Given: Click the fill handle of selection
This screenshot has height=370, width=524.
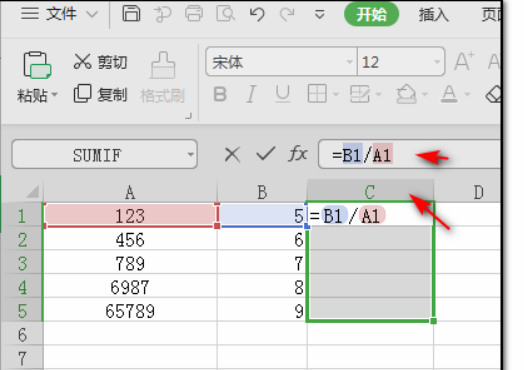Looking at the screenshot, I should tap(433, 321).
